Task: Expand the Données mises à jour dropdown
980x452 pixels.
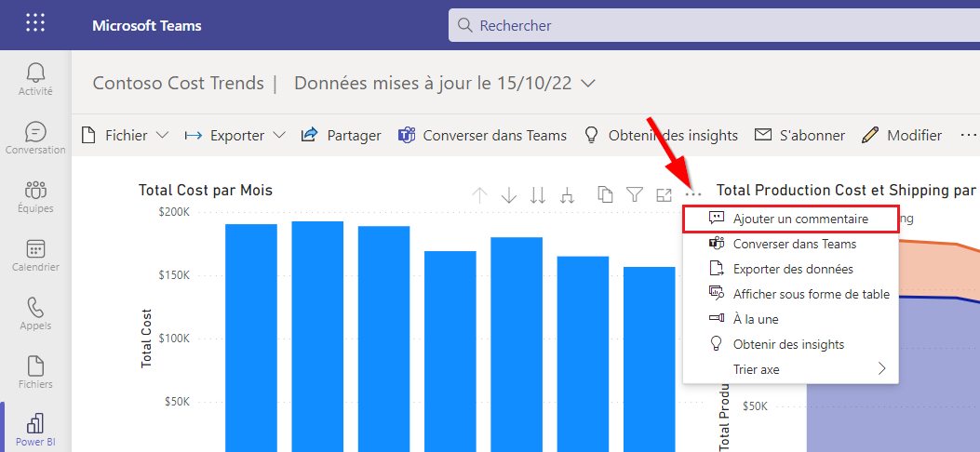Action: pyautogui.click(x=587, y=84)
